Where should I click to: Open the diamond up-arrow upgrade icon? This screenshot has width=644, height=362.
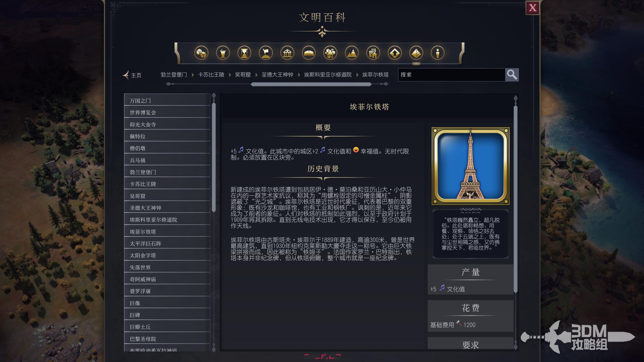pyautogui.click(x=395, y=53)
